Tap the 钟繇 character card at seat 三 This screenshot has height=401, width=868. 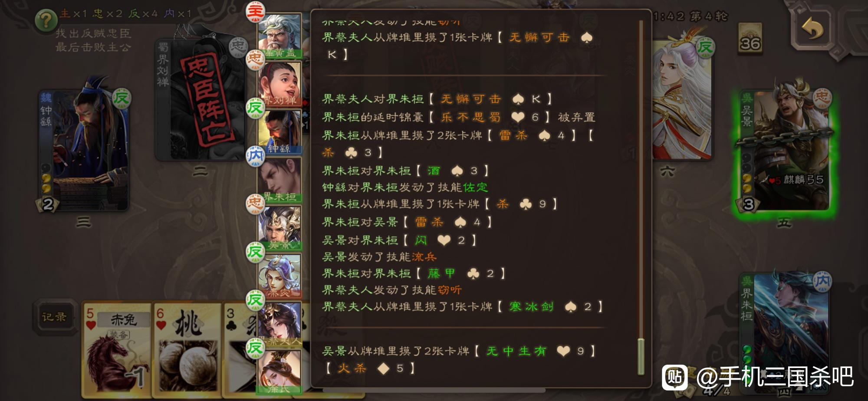[83, 150]
